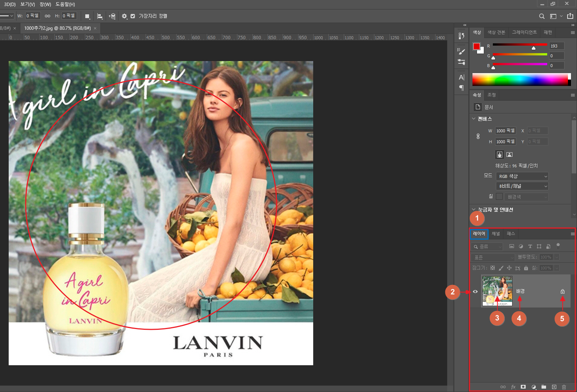Open the 도움말(H) menu
Viewport: 577px width, 392px height.
(65, 4)
